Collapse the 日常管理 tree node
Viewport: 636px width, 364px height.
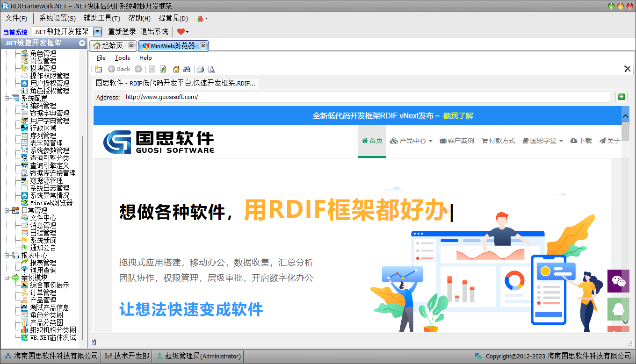7,211
